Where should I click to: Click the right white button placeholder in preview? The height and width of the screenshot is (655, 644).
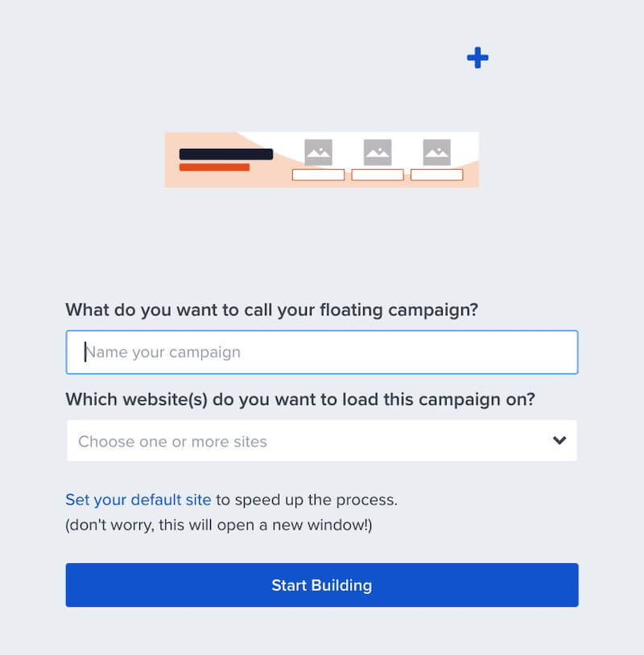click(436, 175)
